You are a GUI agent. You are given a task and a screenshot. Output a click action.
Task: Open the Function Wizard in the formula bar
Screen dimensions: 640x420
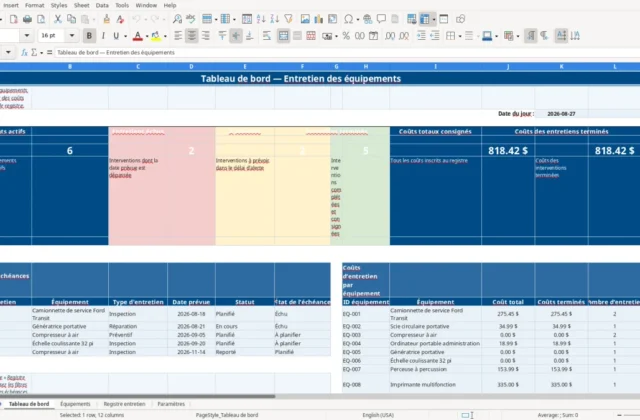[24, 52]
